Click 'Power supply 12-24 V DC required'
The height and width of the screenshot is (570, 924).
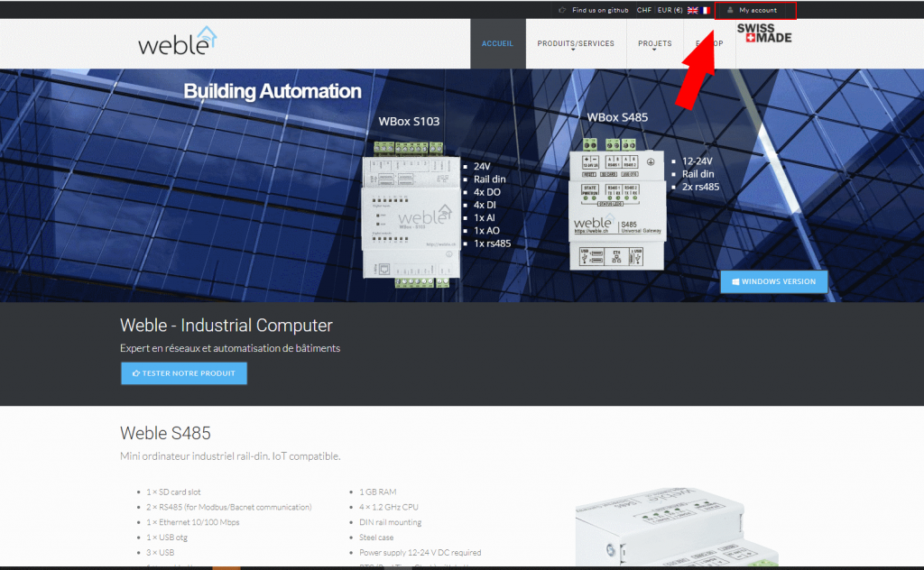pos(420,552)
